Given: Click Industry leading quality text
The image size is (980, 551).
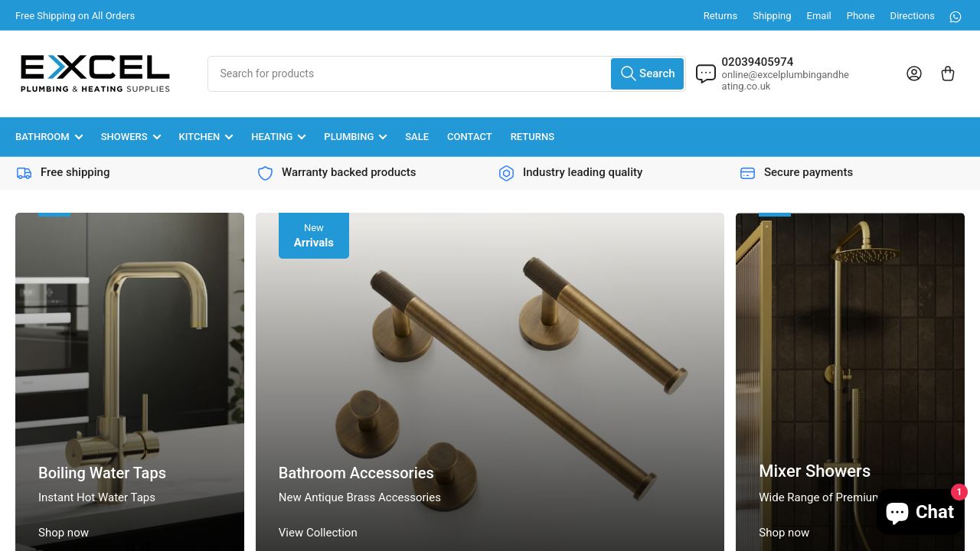Looking at the screenshot, I should point(583,172).
